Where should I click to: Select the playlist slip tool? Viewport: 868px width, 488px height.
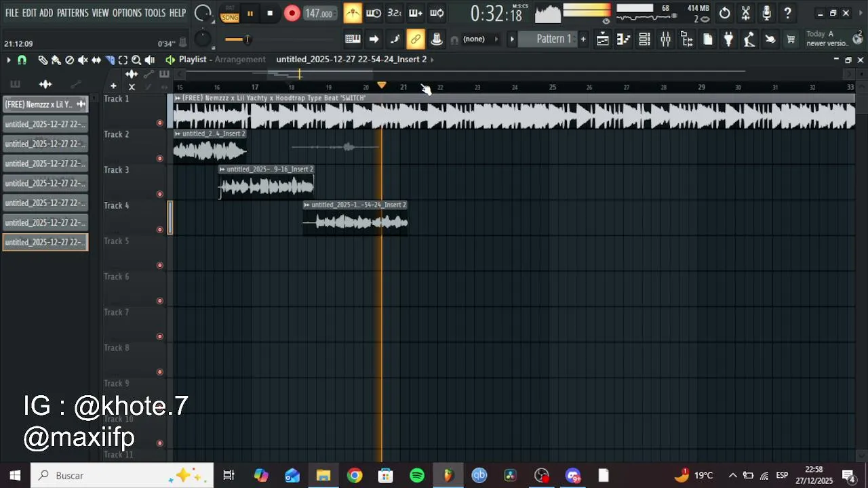click(96, 60)
